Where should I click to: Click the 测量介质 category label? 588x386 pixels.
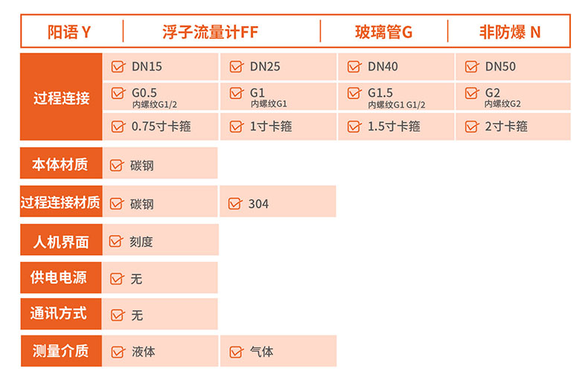point(61,350)
